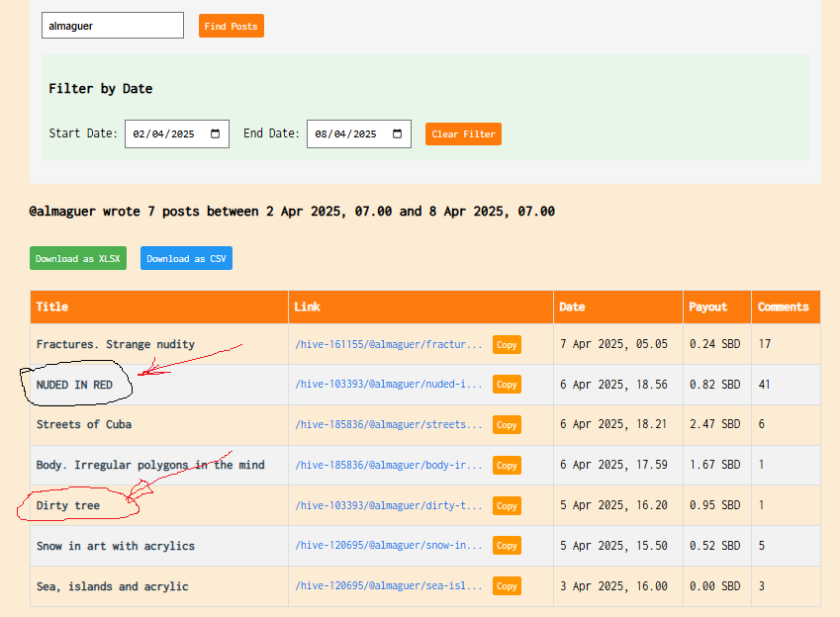The image size is (840, 617).
Task: Click the Title column header
Action: pos(159,307)
